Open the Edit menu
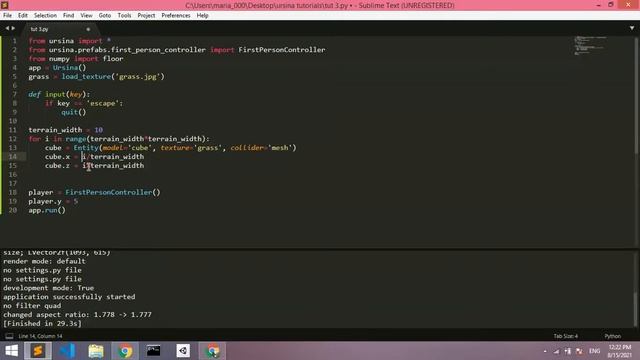The image size is (640, 360). (x=23, y=16)
